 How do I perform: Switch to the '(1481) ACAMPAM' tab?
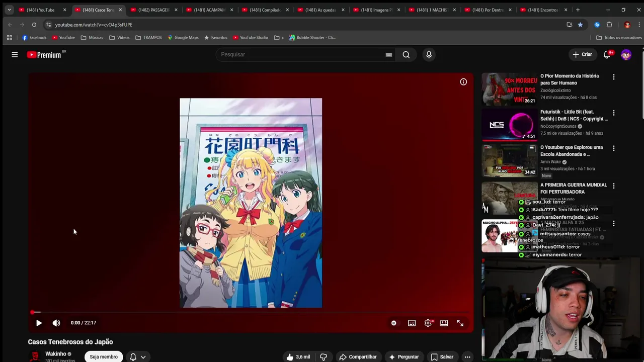tap(209, 10)
